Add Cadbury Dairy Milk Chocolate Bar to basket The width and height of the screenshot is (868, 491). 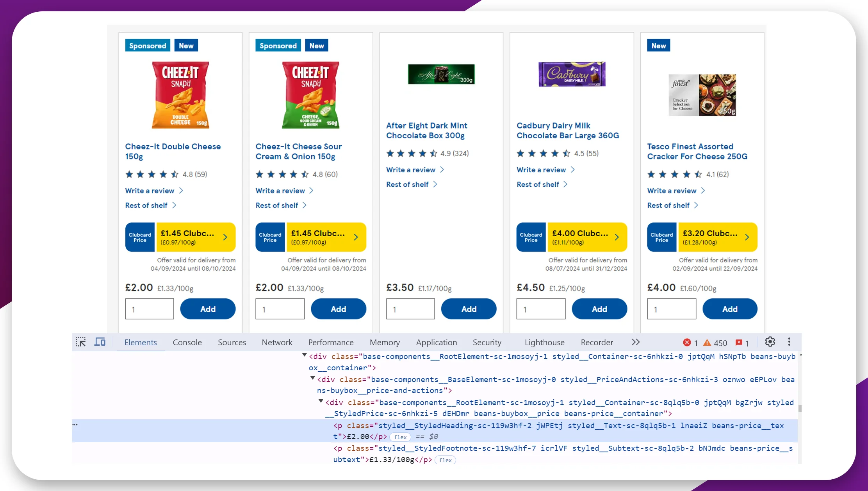point(599,309)
